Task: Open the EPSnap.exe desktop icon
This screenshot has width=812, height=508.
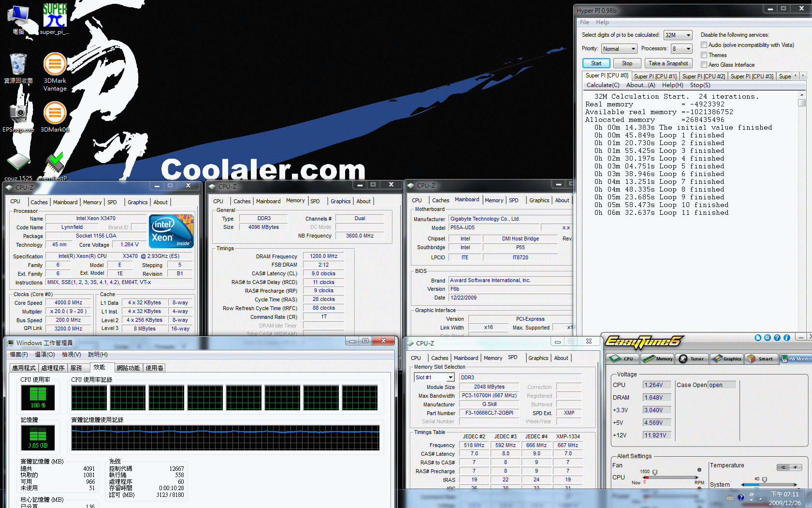Action: (18, 117)
